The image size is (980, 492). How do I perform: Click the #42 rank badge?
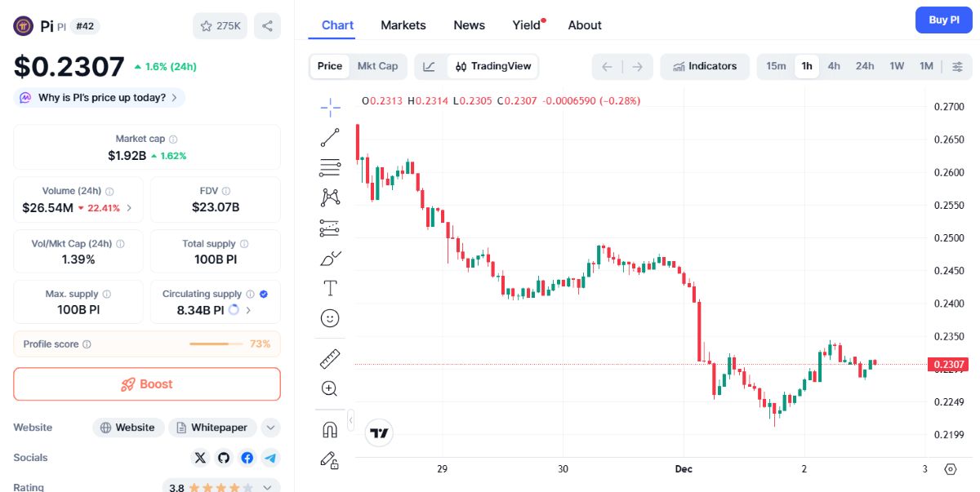tap(85, 26)
